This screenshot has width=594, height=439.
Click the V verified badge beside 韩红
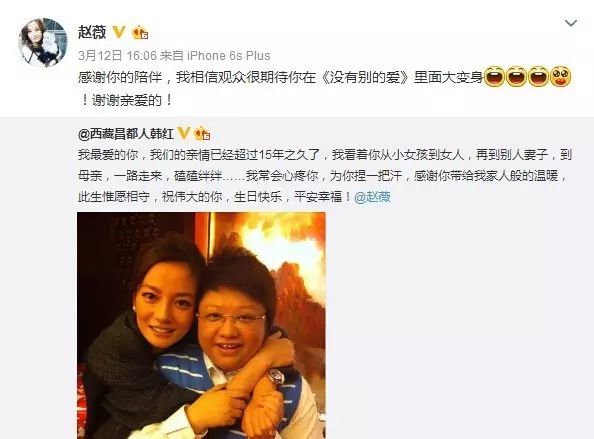(x=184, y=133)
